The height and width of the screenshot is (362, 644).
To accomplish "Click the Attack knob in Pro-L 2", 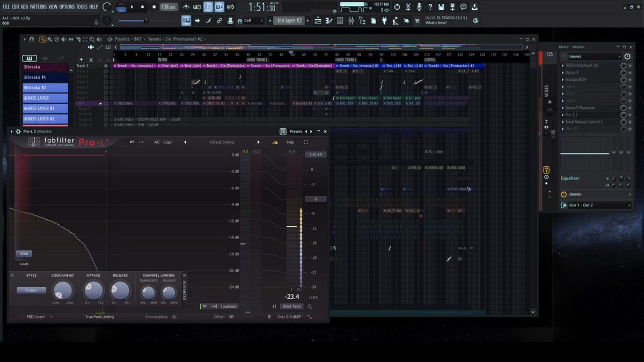I will [93, 291].
